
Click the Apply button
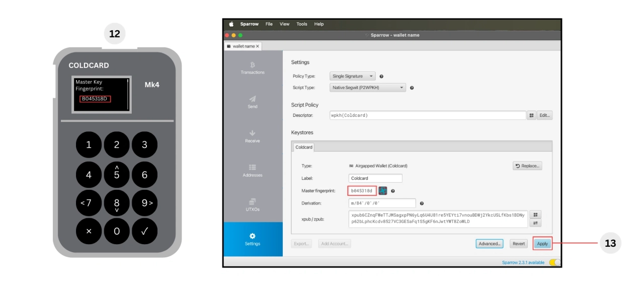542,244
